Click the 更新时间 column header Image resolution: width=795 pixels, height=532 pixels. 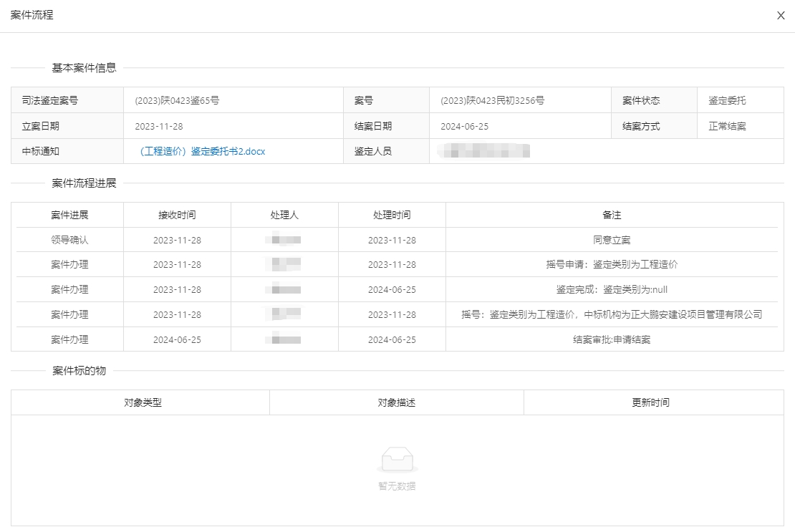click(650, 402)
